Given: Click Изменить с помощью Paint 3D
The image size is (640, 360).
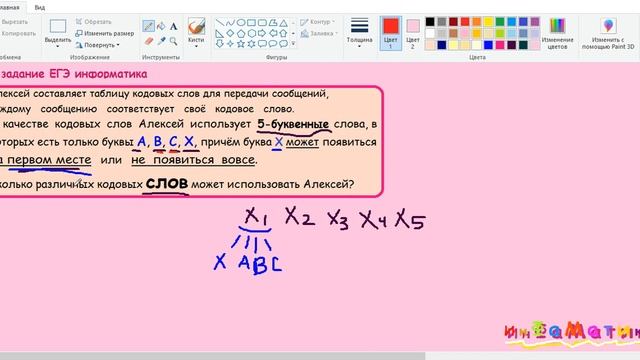Looking at the screenshot, I should tap(608, 33).
